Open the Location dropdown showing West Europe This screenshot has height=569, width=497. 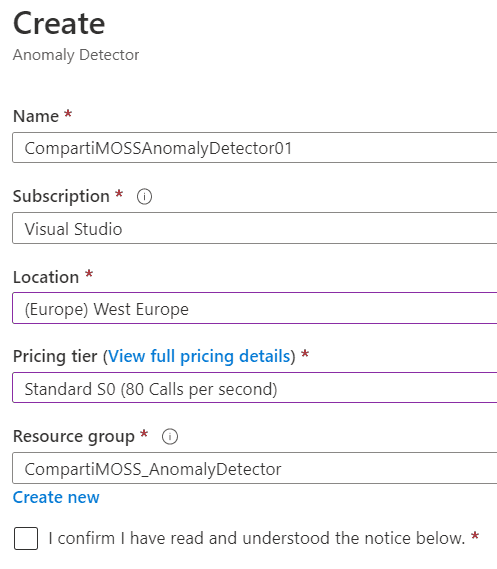(x=255, y=308)
